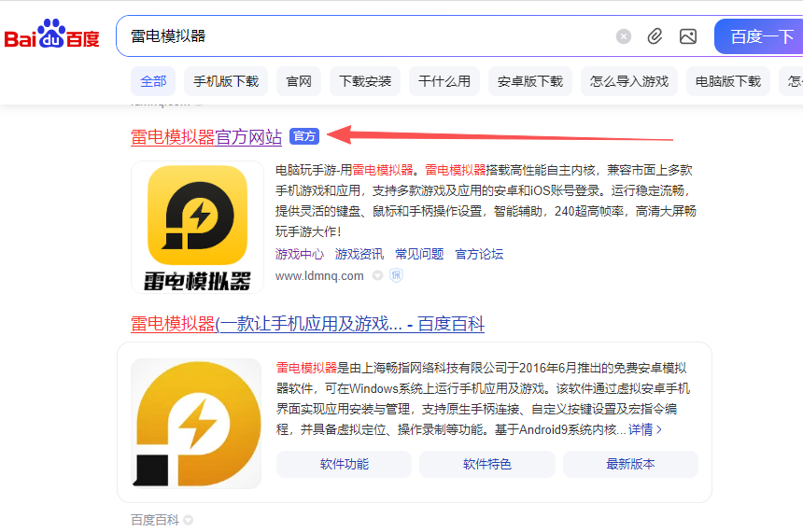Expand dropdown arrow next to bottom 百度百科
Screen dimensions: 803x532
(x=188, y=519)
